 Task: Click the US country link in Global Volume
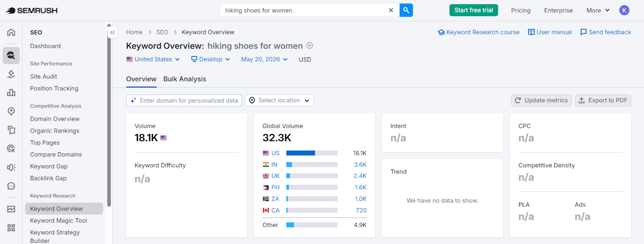pyautogui.click(x=275, y=153)
